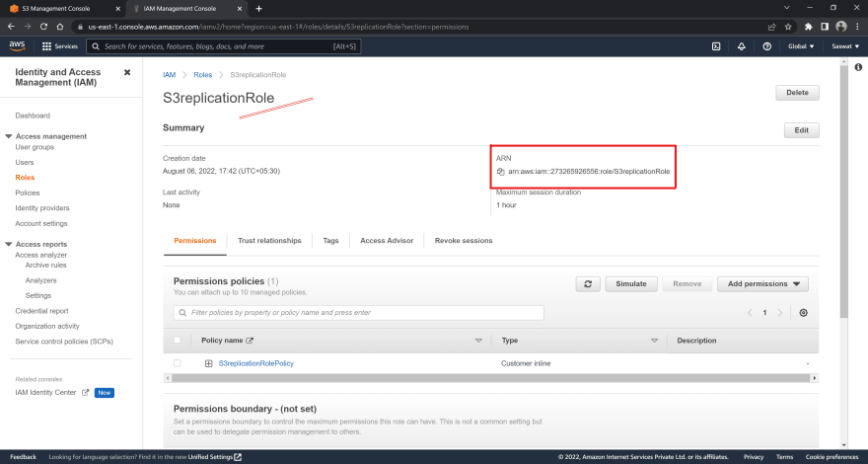Refresh the permissions policies list
Viewport: 868px width, 464px height.
click(x=588, y=284)
